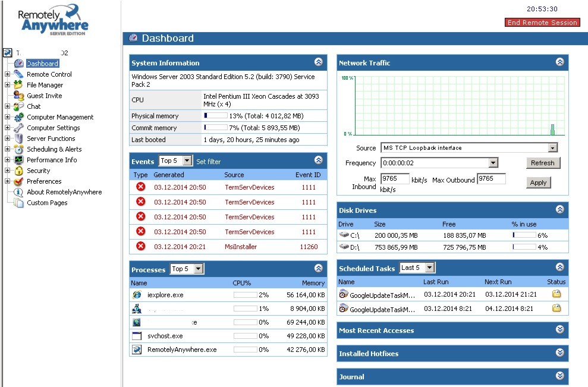Image resolution: width=588 pixels, height=387 pixels.
Task: Click the Scheduling & Alerts clock icon
Action: click(x=19, y=149)
